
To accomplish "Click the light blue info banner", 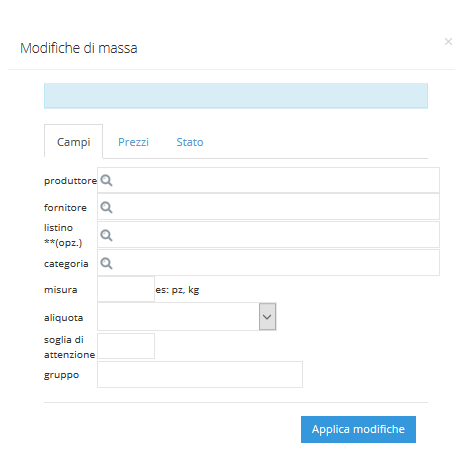I will 236,96.
